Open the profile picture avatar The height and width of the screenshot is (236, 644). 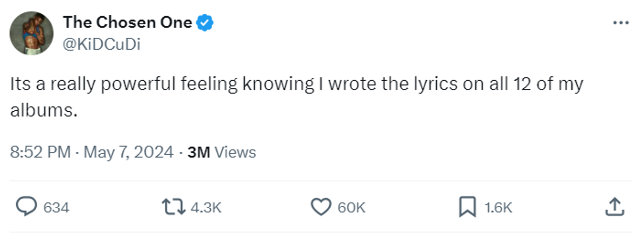pyautogui.click(x=31, y=33)
